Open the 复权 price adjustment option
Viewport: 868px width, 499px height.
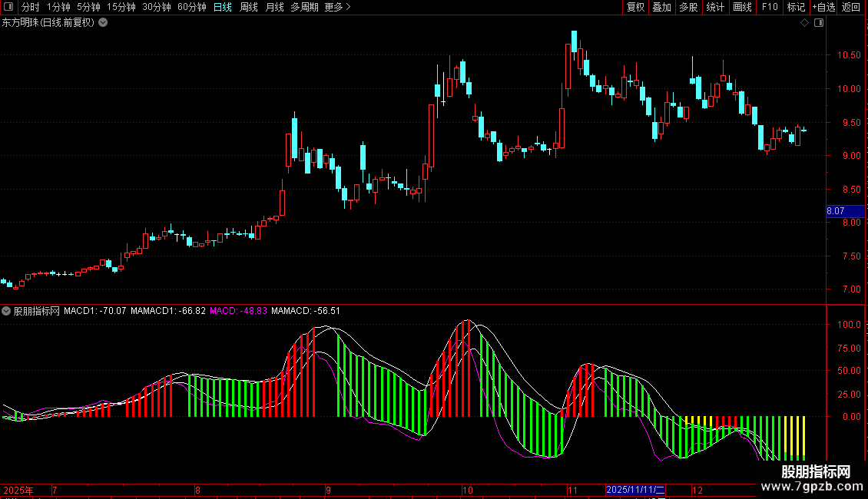pos(635,7)
